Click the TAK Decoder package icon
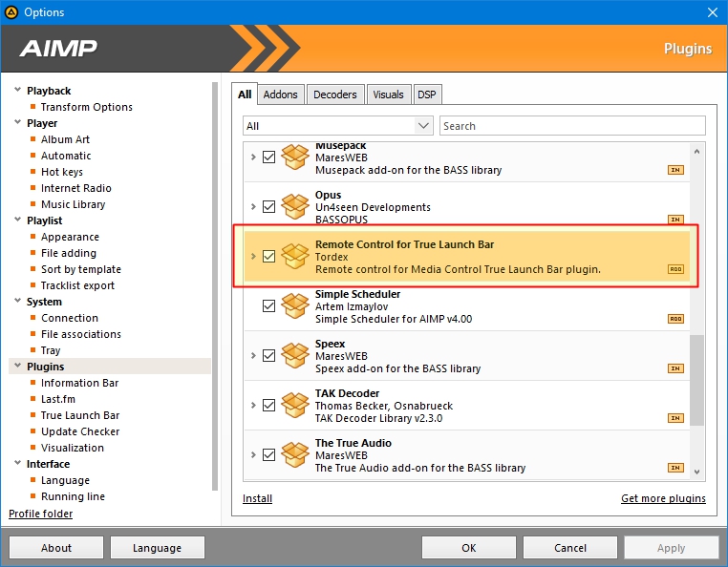Viewport: 728px width, 567px height. click(x=294, y=406)
